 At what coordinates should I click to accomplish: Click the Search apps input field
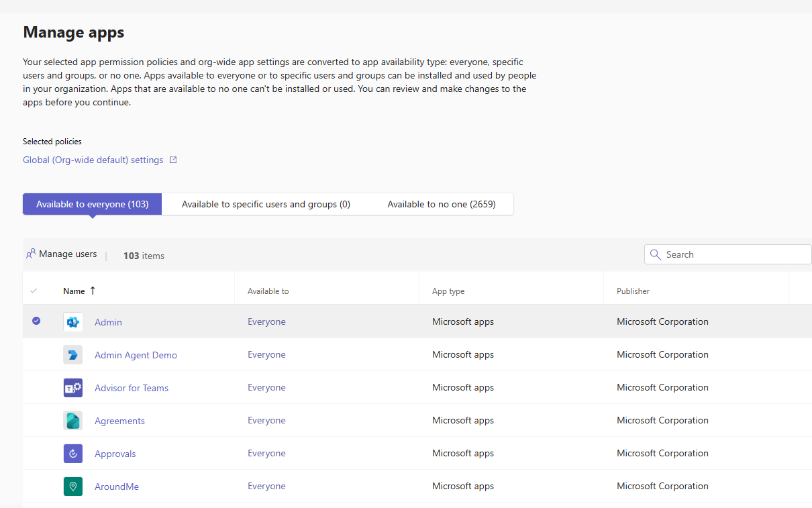[735, 254]
